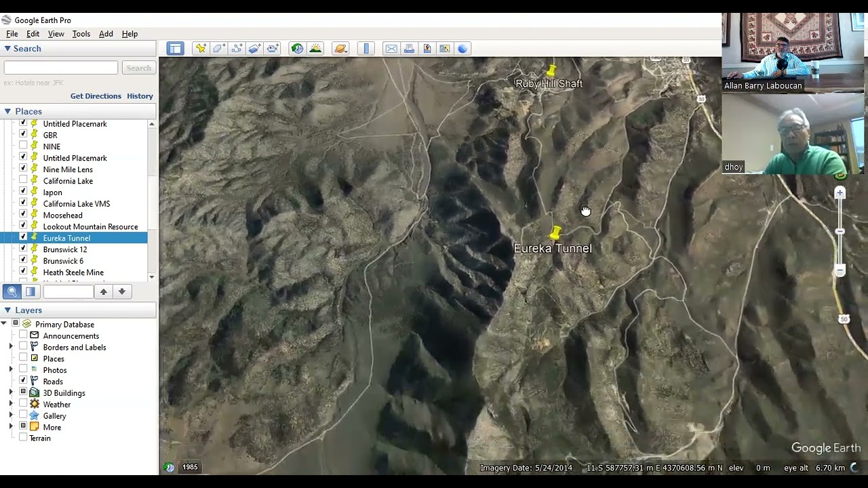Open the Help menu
The height and width of the screenshot is (488, 868).
[130, 34]
